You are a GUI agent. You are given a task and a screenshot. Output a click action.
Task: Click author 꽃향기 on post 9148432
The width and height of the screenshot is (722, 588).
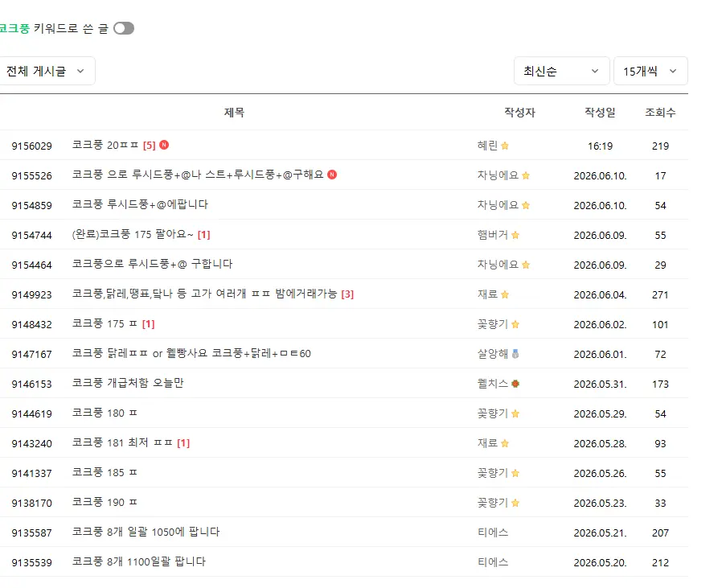pos(493,324)
